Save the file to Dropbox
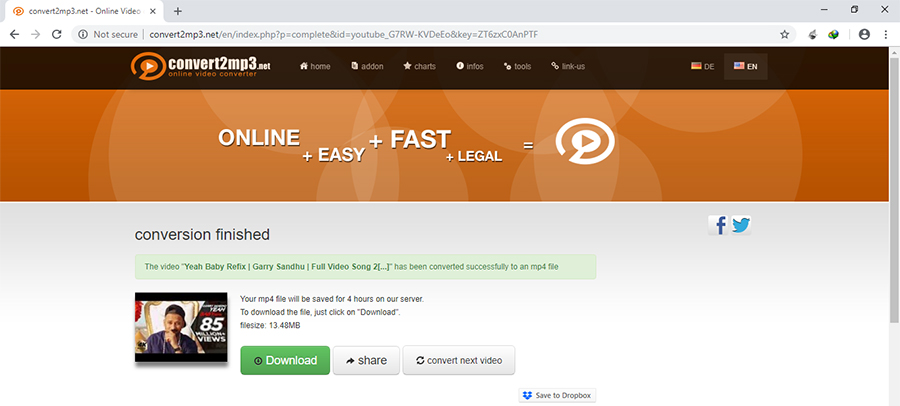 [557, 395]
